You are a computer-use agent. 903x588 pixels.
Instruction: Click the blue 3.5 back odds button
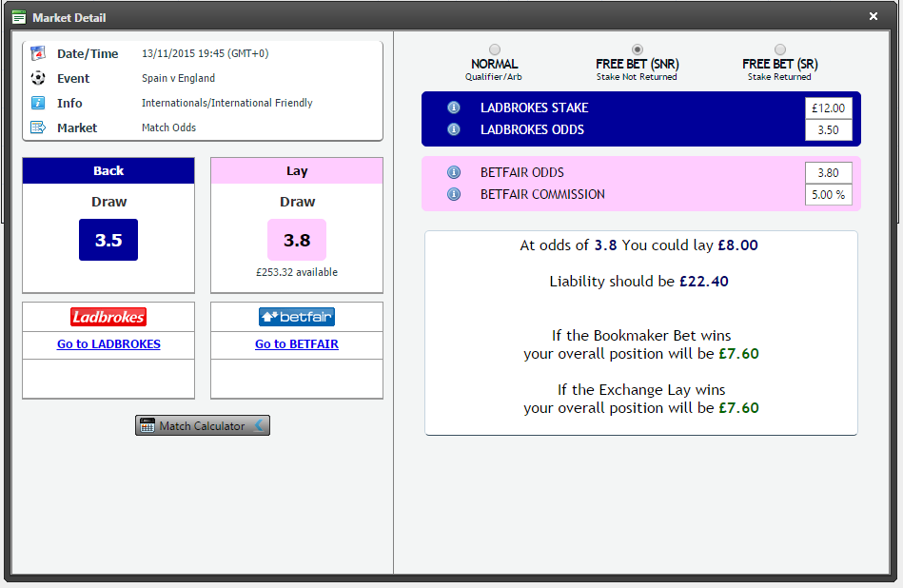[x=108, y=240]
